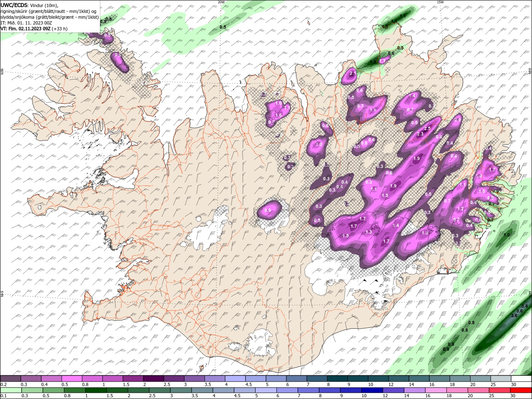Select the pale green 0.1 swatch, lower legend row
The width and height of the screenshot is (532, 399).
(10, 390)
